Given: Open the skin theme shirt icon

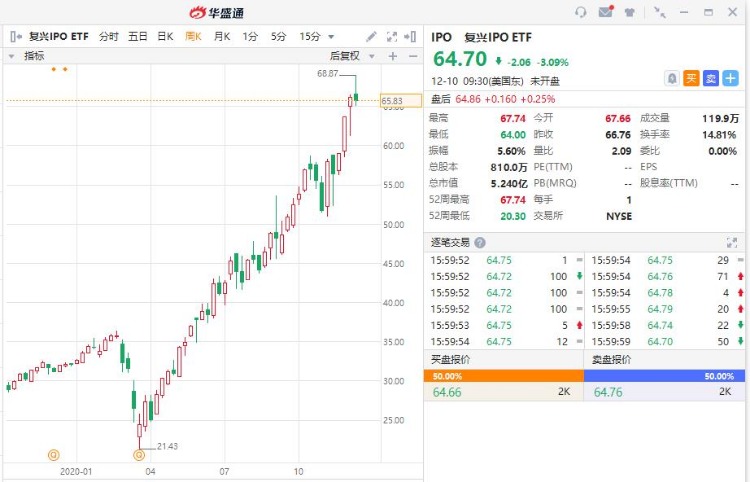Looking at the screenshot, I should pos(629,12).
